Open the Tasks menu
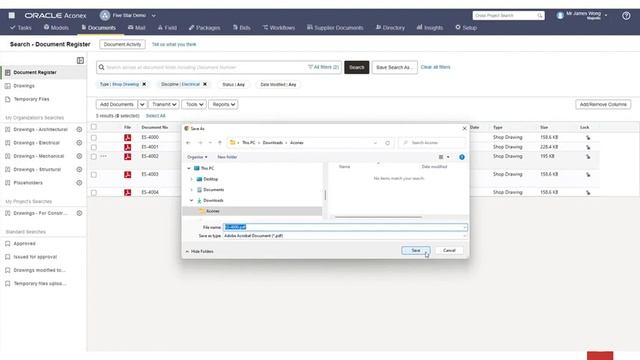The height and width of the screenshot is (360, 640). [21, 28]
